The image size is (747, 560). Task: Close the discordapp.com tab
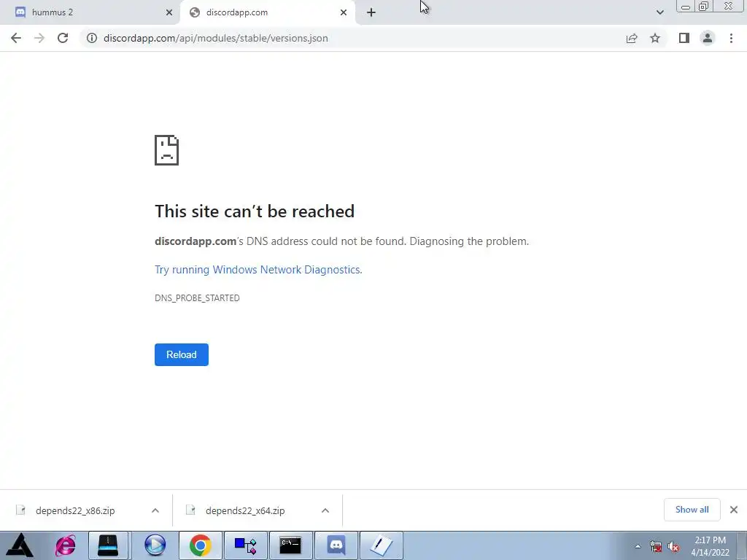coord(344,12)
